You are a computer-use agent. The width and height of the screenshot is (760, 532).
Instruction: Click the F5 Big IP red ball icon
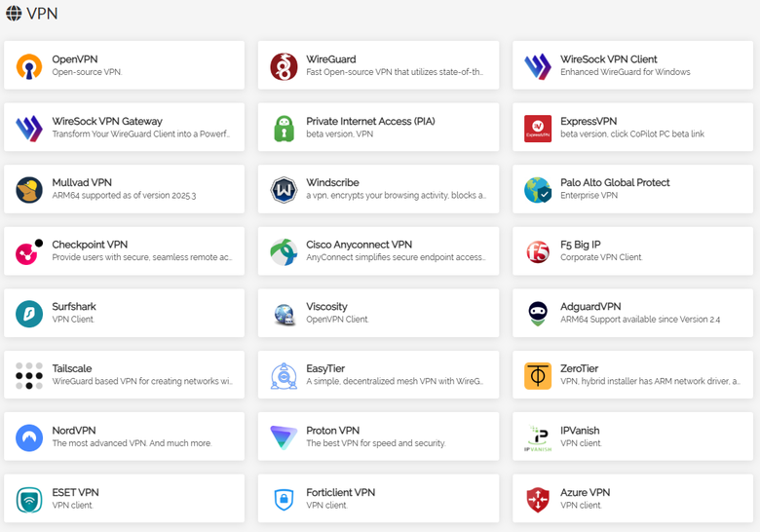[538, 252]
